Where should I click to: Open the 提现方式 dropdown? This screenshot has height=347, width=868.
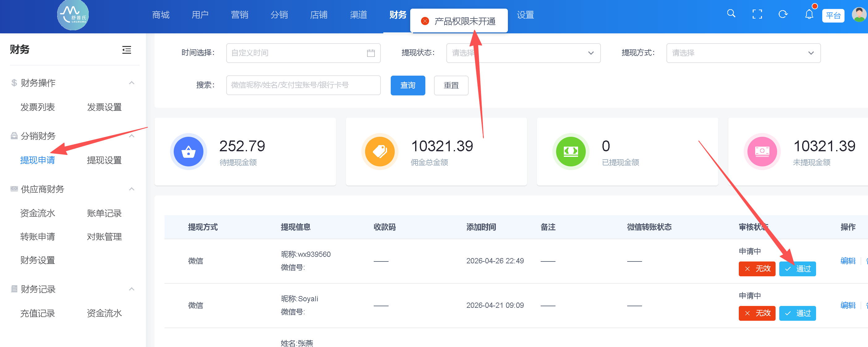[743, 53]
